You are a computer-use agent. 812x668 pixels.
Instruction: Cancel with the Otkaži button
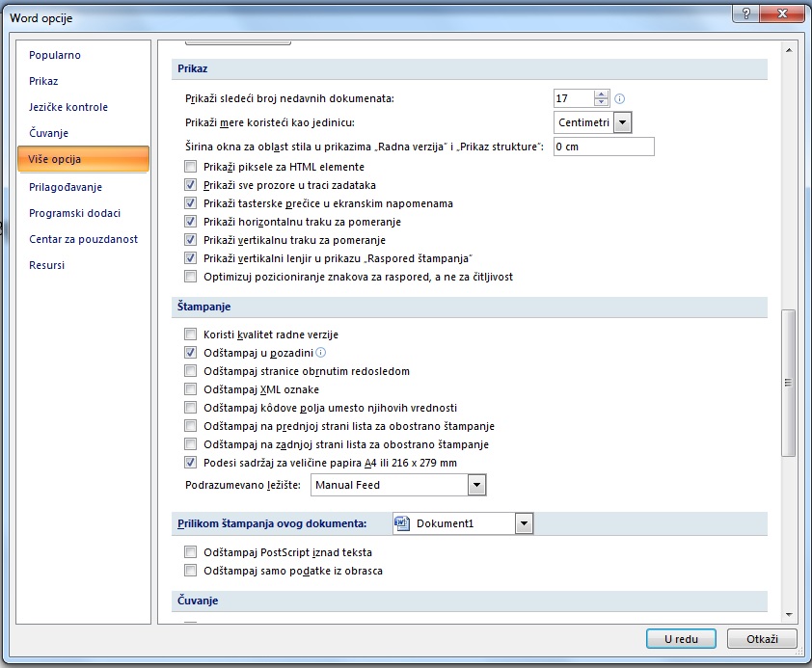(762, 639)
